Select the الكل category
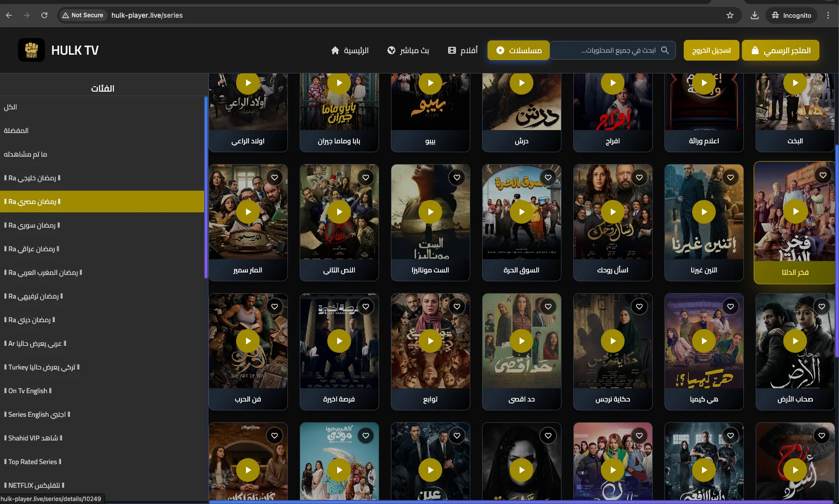The image size is (839, 504). pos(102,107)
